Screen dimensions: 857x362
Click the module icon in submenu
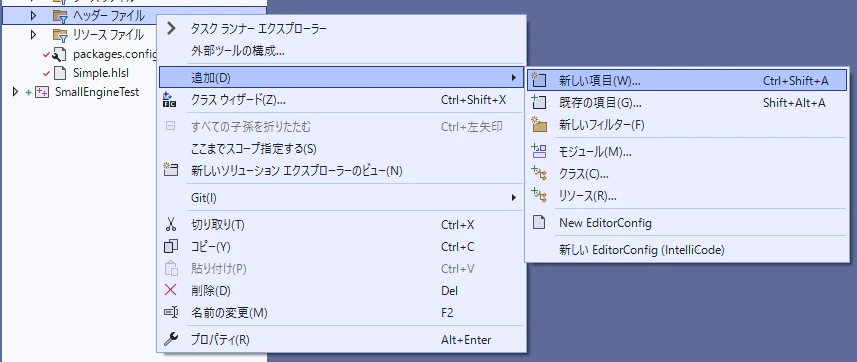[539, 151]
